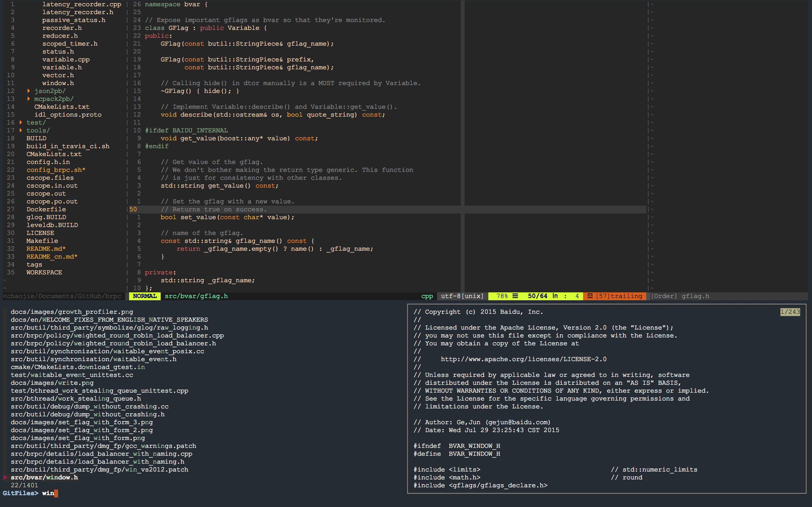The height and width of the screenshot is (507, 812).
Task: Select Dockerfile in the tree
Action: click(x=46, y=209)
